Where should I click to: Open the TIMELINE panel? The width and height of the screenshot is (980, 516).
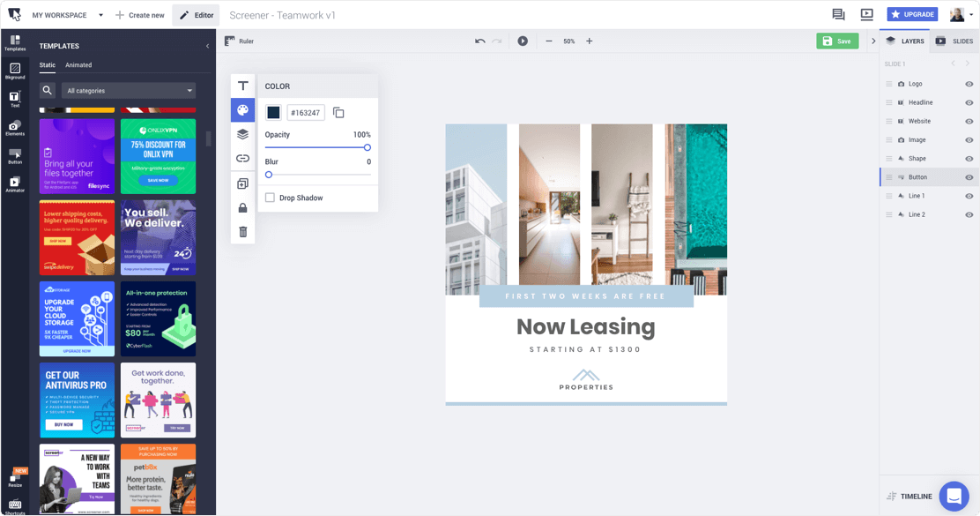point(909,497)
